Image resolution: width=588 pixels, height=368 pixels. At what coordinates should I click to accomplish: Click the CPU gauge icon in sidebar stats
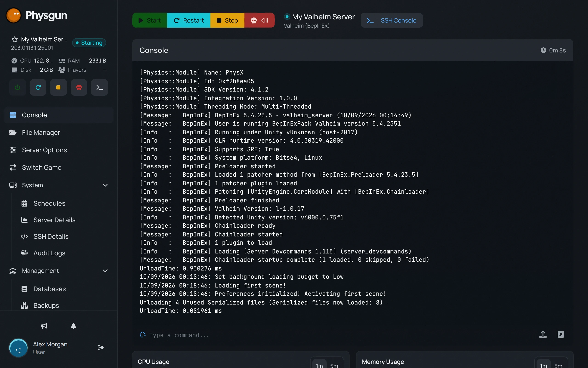(x=14, y=60)
